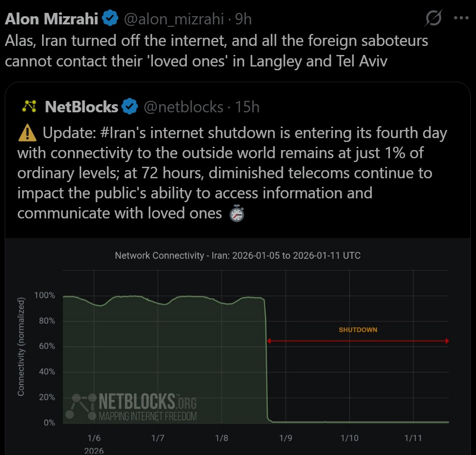Click the stopwatch emoji ending the quote
The width and height of the screenshot is (476, 455).
pyautogui.click(x=237, y=214)
